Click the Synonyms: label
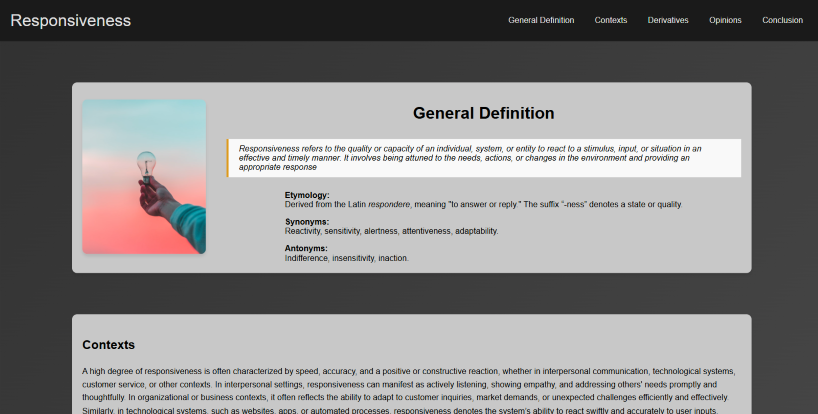Image resolution: width=818 pixels, height=414 pixels. point(307,222)
